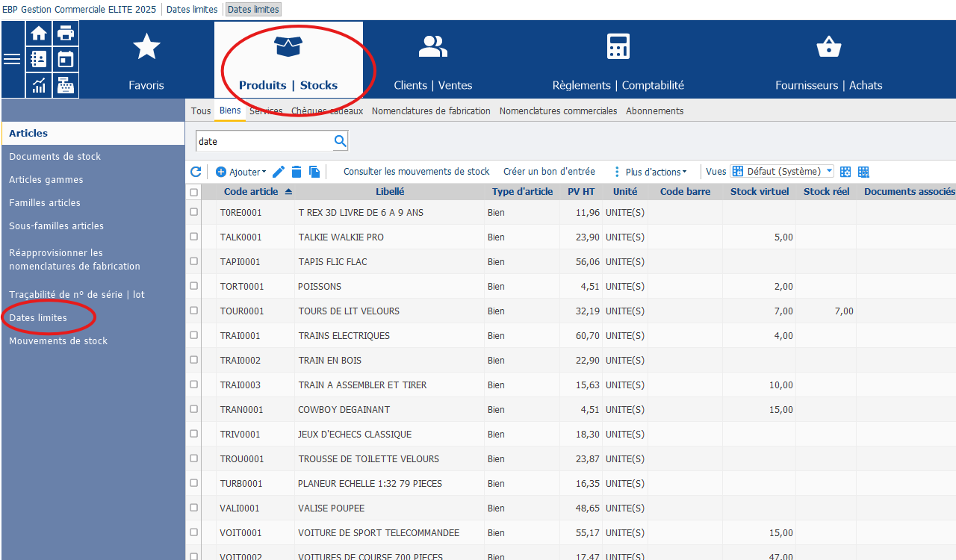Viewport: 956px width, 560px height.
Task: Check the TAPI0001 row checkbox
Action: point(194,261)
